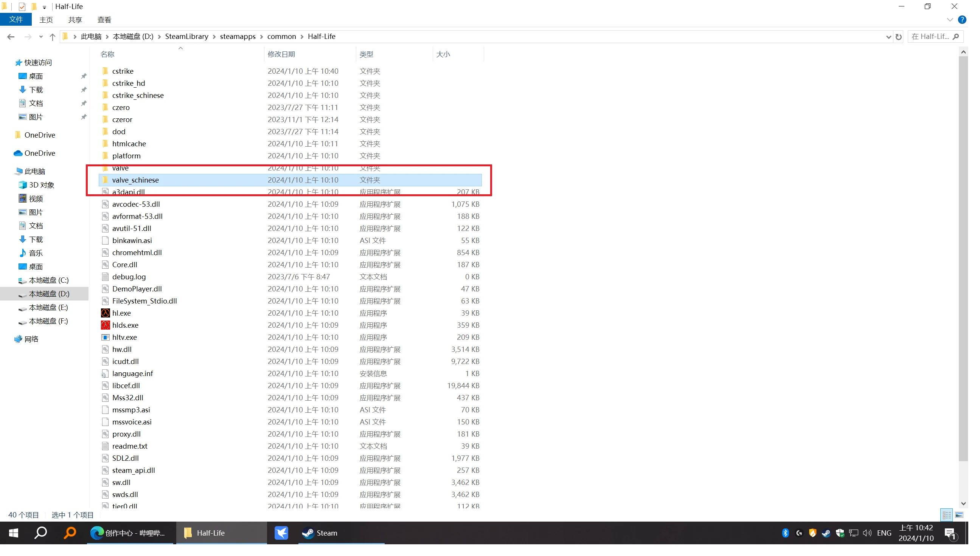Toggle properties checkmark in quick access toolbar
This screenshot has height=556, width=980.
pyautogui.click(x=22, y=6)
